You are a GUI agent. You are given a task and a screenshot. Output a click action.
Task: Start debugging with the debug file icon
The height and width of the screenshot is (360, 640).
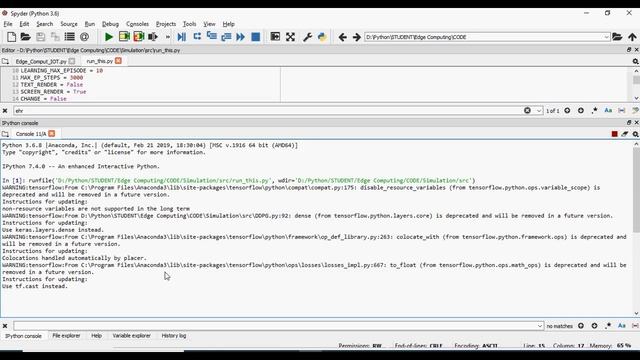coord(182,37)
